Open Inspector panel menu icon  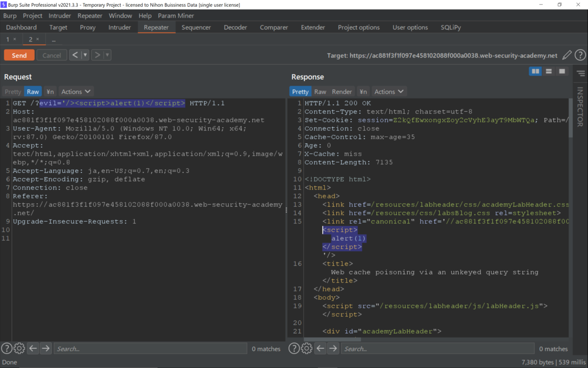click(x=581, y=74)
